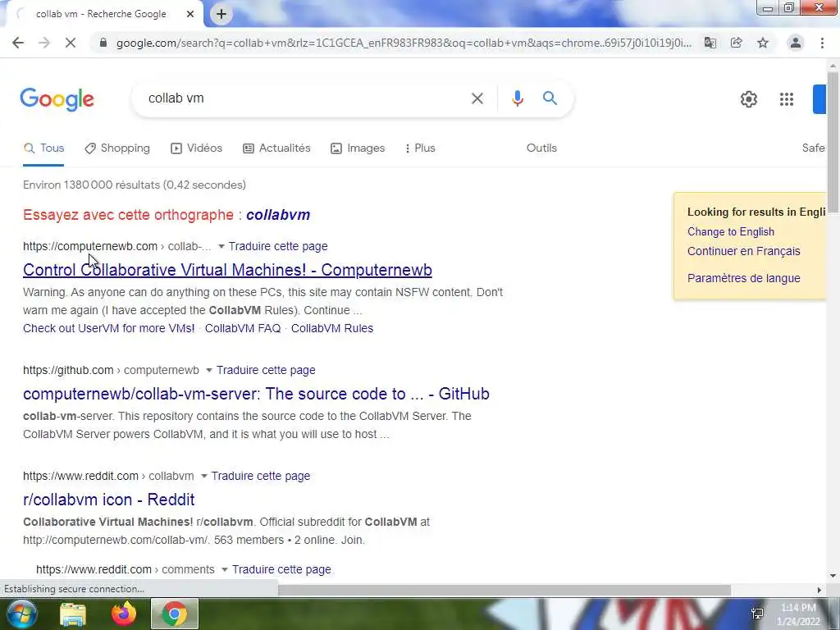Expand the github.com result dropdown arrow
The height and width of the screenshot is (630, 840).
(x=209, y=370)
